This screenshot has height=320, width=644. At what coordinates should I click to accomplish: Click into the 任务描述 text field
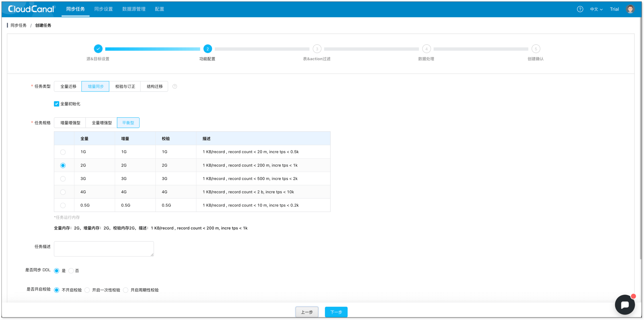point(104,249)
